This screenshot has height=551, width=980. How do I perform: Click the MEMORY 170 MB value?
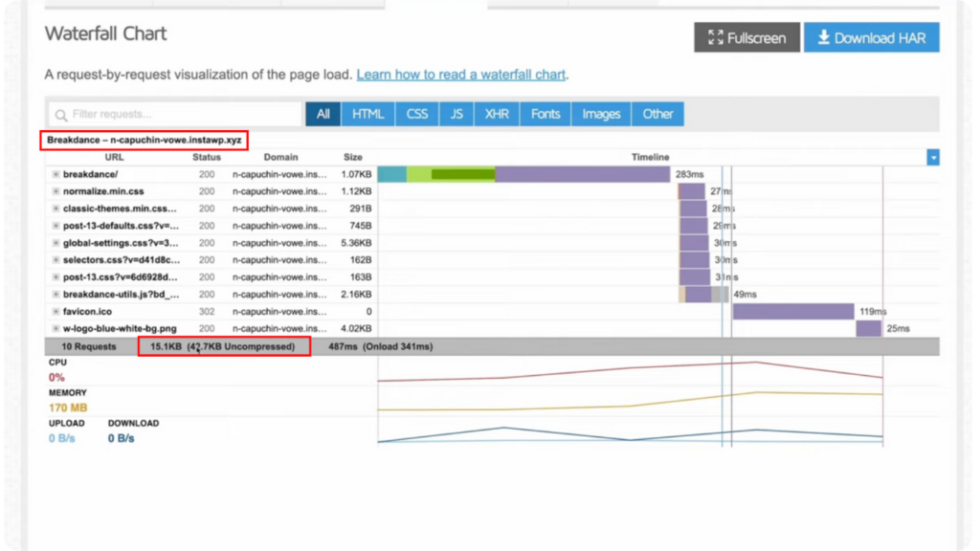[x=68, y=408]
